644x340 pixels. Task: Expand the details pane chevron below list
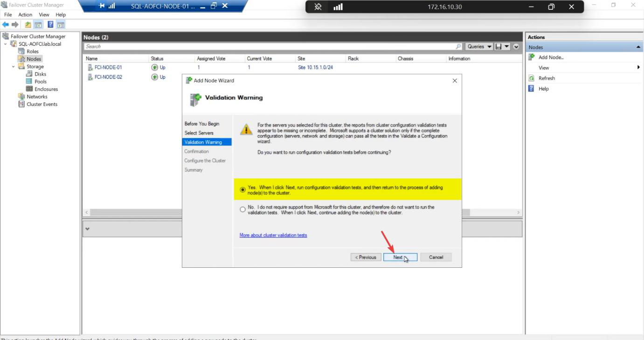[x=88, y=229]
